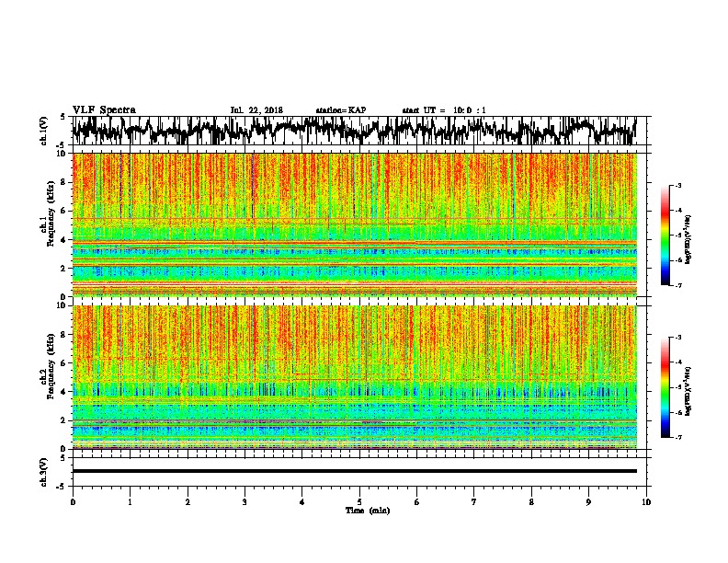Click the '5' voltage tick on ch.3(V) axis
The height and width of the screenshot is (563, 728).
pyautogui.click(x=63, y=458)
